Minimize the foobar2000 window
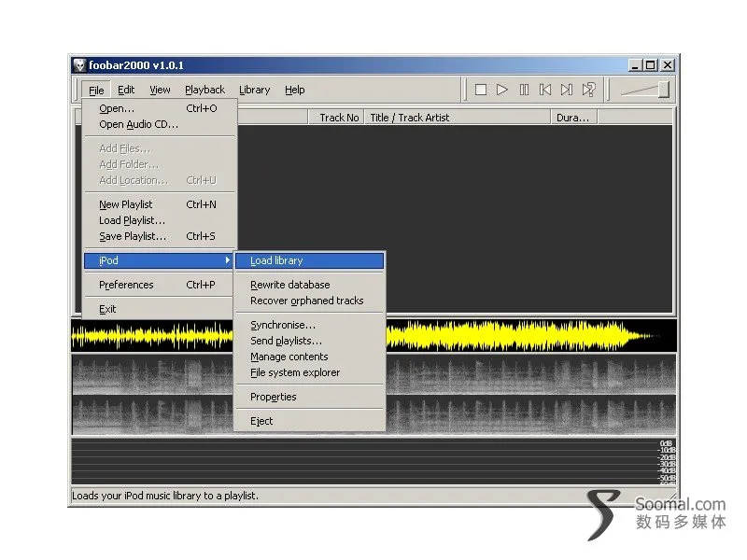 [635, 65]
